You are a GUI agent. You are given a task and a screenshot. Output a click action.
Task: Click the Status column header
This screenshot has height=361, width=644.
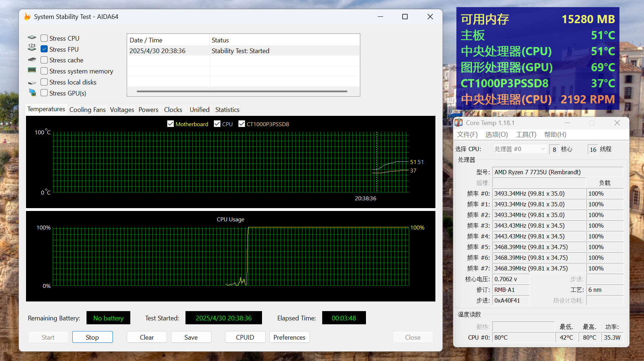(285, 40)
